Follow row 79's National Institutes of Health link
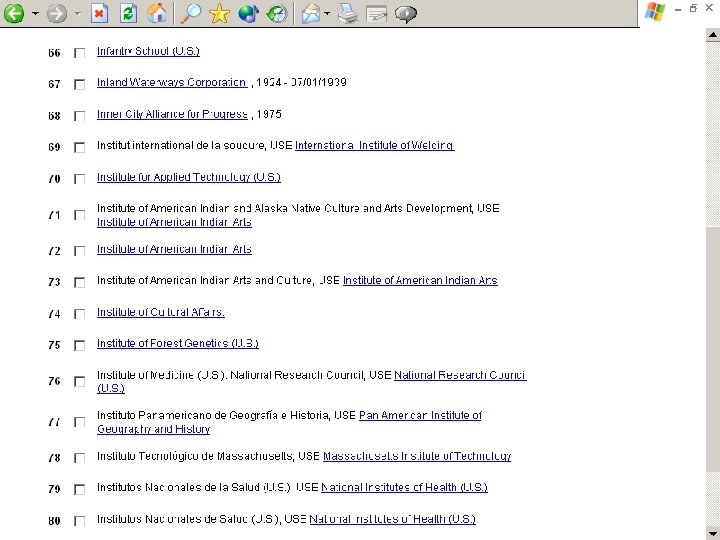 click(404, 487)
